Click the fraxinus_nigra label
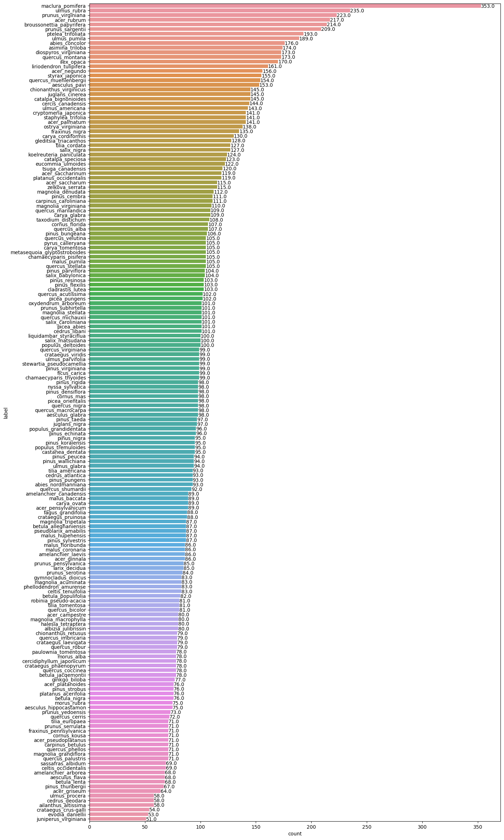The image size is (504, 840). click(69, 131)
